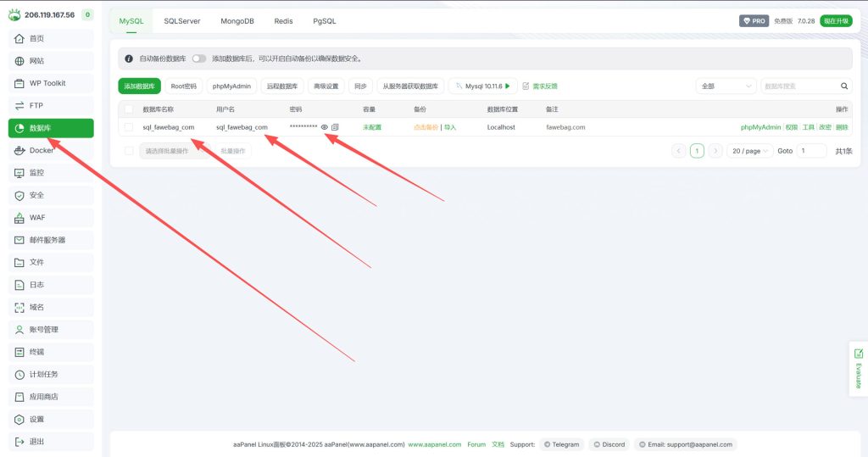Tick the select-all header checkbox
868x457 pixels.
pyautogui.click(x=129, y=109)
